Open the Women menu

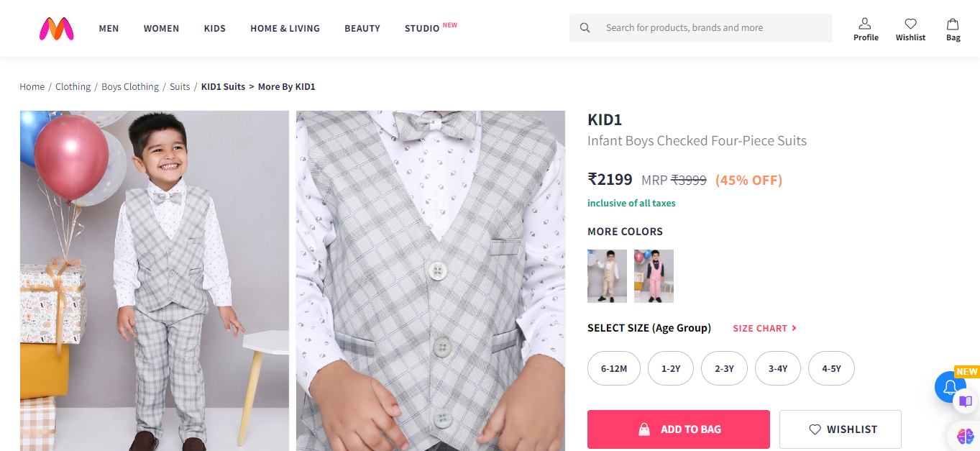click(161, 29)
